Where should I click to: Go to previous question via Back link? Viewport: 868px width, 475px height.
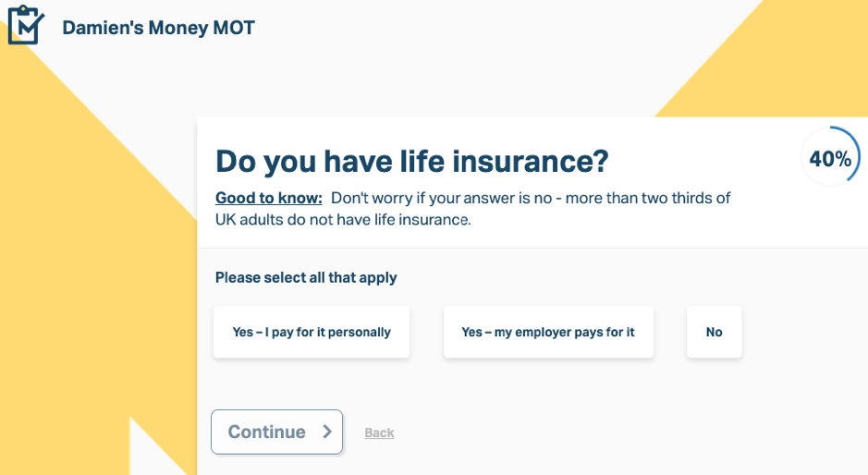click(379, 432)
